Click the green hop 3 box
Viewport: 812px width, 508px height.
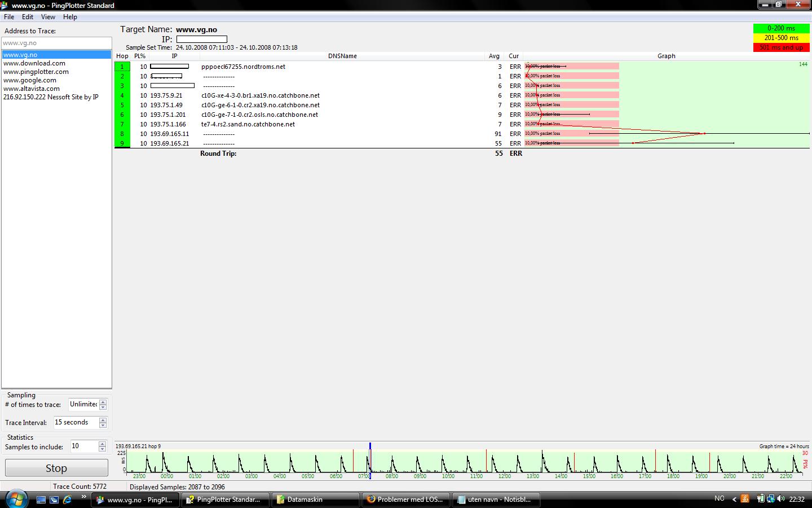(x=122, y=86)
